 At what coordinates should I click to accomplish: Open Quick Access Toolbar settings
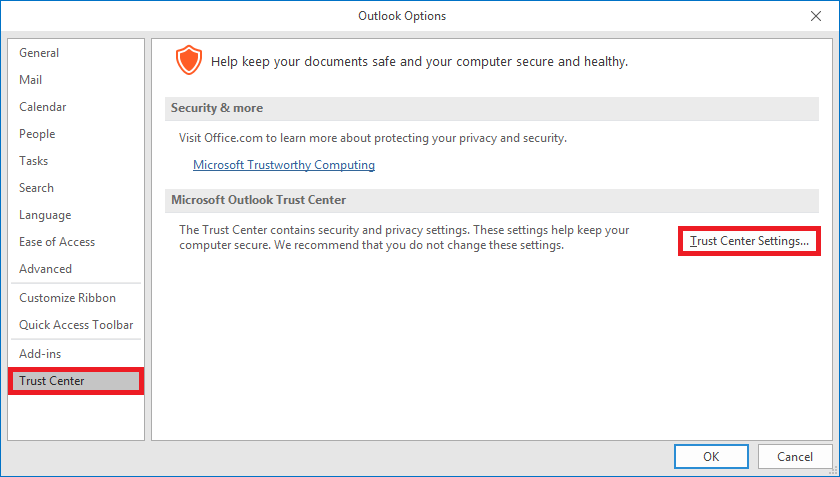(x=76, y=325)
